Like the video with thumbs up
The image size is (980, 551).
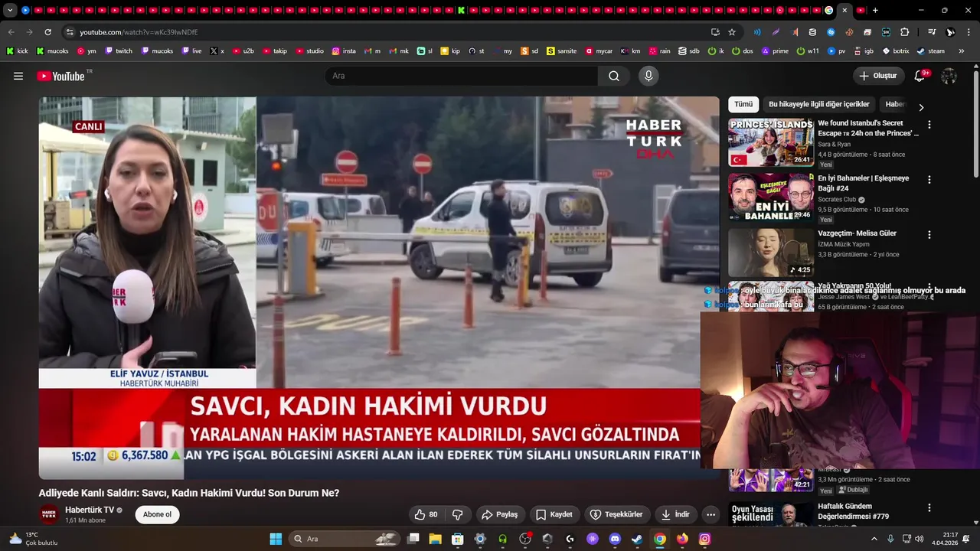coord(426,514)
